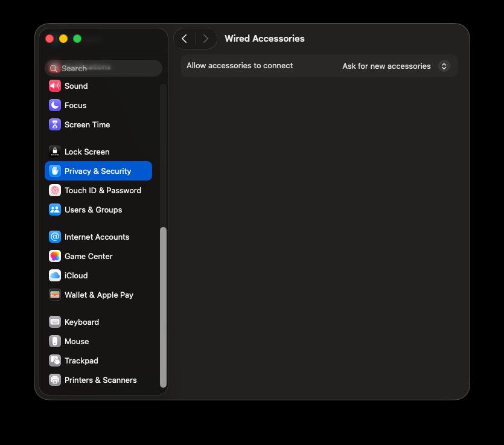The width and height of the screenshot is (504, 445).
Task: Click the Mouse icon in sidebar
Action: [55, 341]
